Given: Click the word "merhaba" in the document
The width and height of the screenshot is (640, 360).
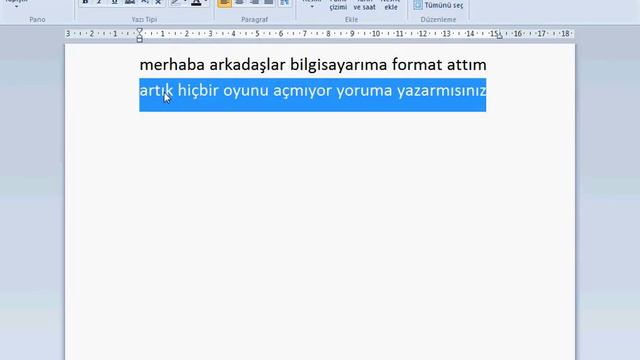Looking at the screenshot, I should click(x=172, y=64).
